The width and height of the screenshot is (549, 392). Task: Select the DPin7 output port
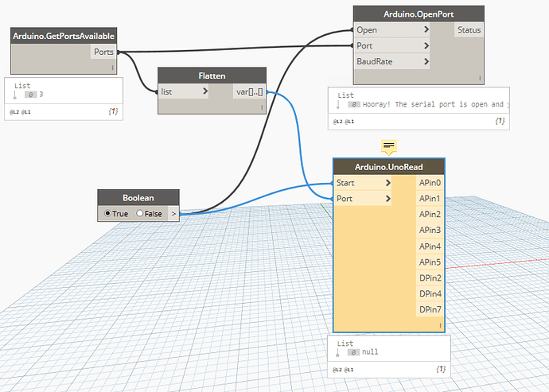pos(430,309)
